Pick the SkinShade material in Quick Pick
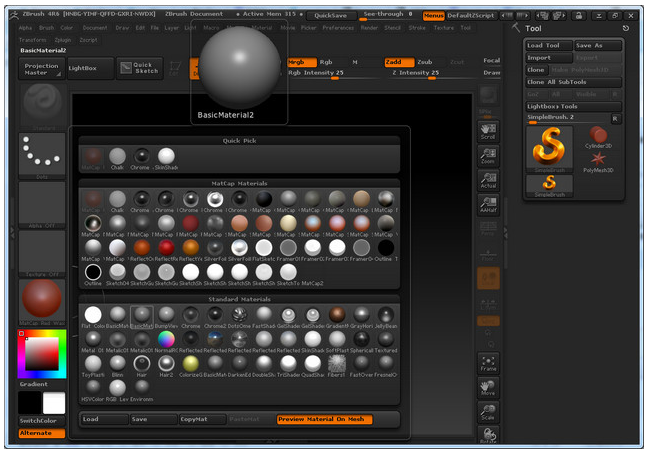Viewport: 650px width, 455px height. tap(166, 156)
